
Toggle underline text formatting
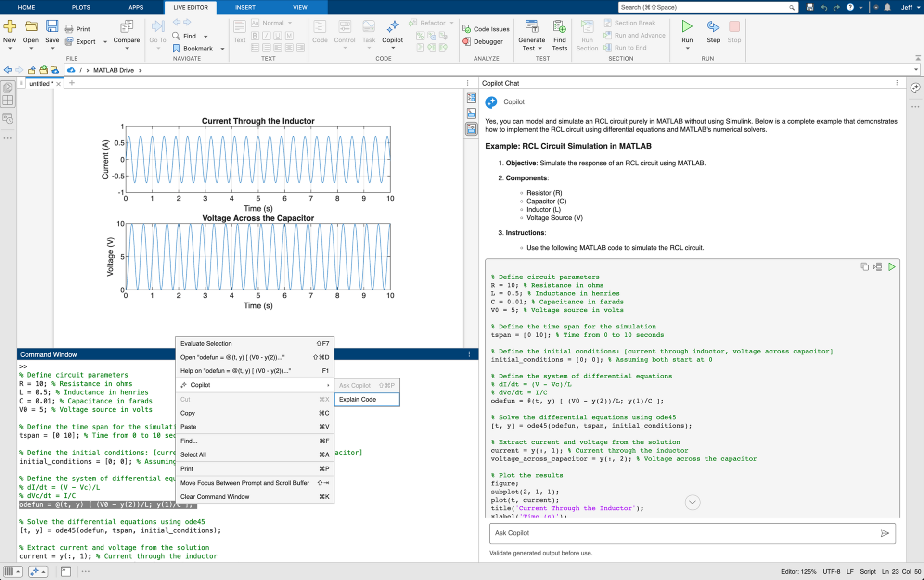(x=277, y=35)
